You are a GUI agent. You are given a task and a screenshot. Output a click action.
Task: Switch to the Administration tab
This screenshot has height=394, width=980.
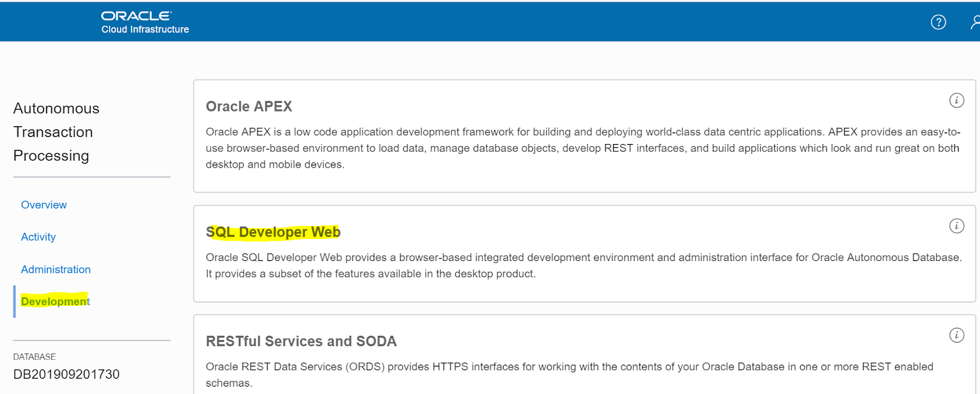(56, 270)
